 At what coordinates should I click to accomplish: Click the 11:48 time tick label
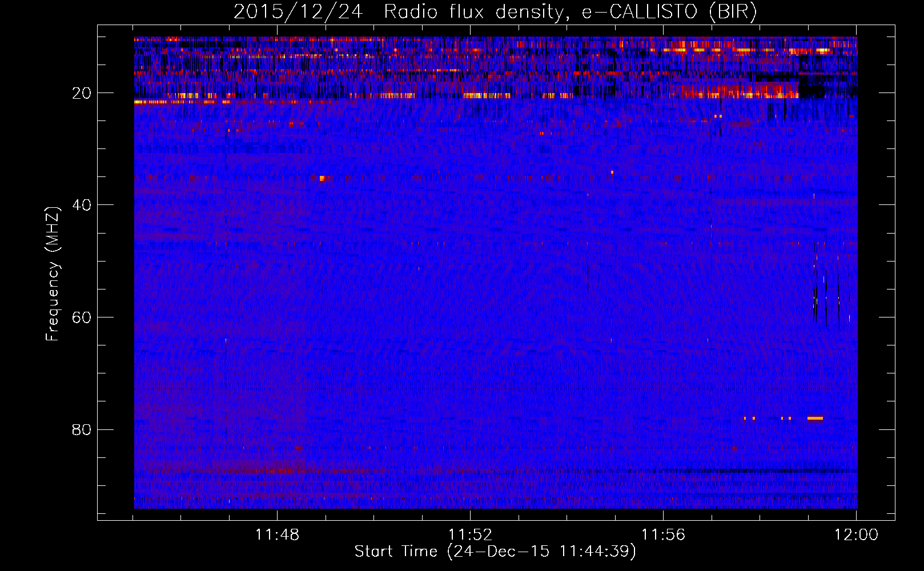(277, 535)
